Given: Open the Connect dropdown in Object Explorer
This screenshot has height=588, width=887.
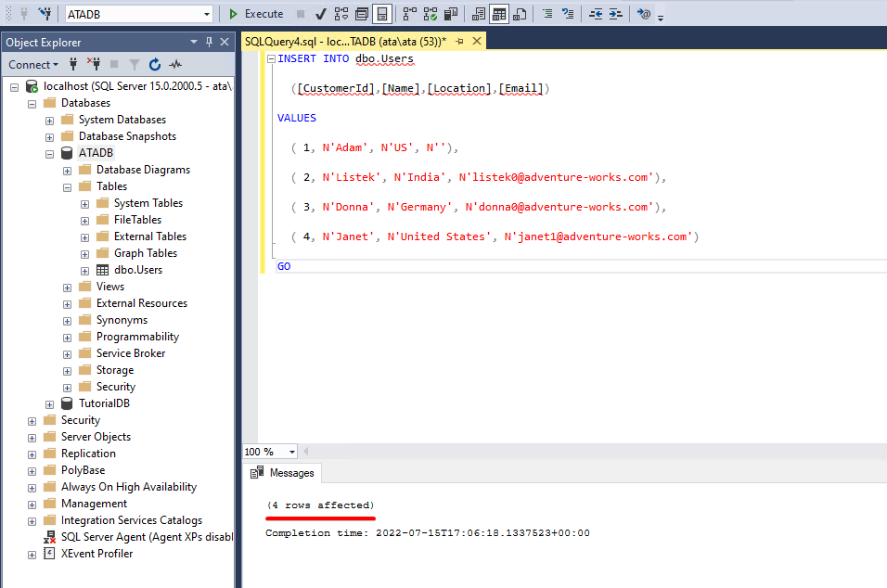Looking at the screenshot, I should (x=33, y=64).
